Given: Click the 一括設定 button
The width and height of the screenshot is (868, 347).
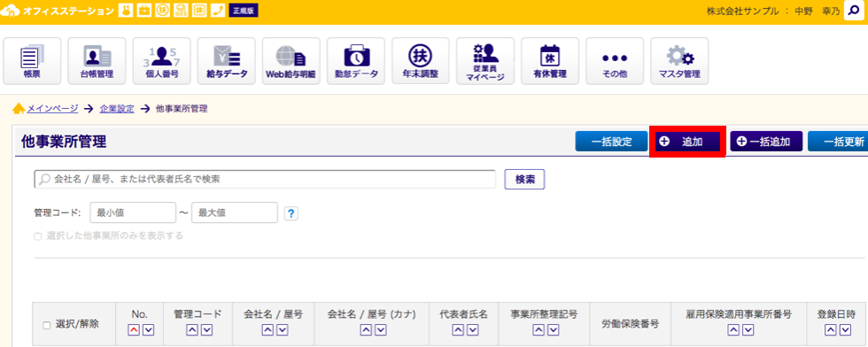Looking at the screenshot, I should pyautogui.click(x=611, y=141).
